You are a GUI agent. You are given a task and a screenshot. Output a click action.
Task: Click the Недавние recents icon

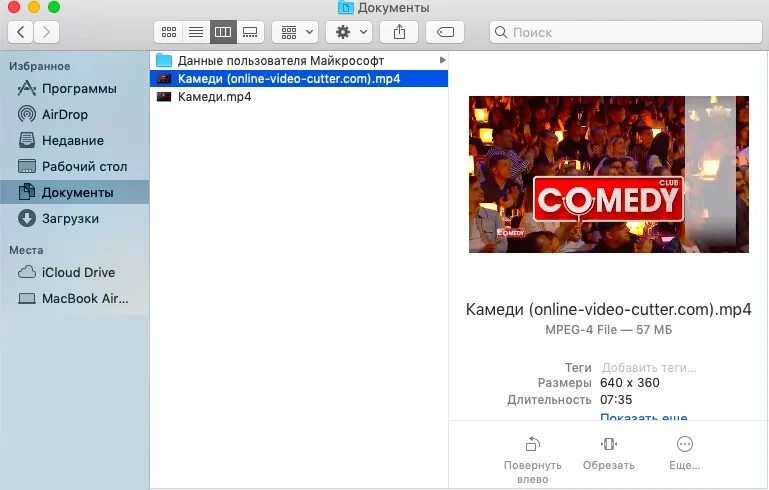point(26,140)
